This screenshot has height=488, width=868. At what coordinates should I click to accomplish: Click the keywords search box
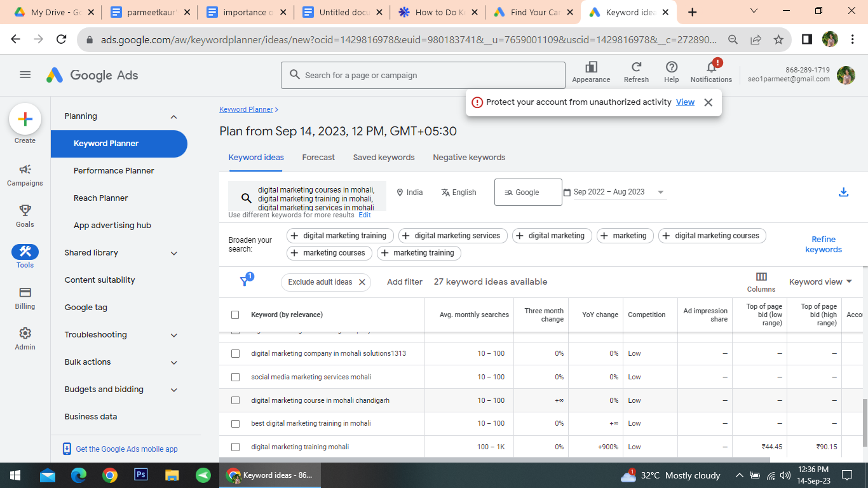tap(308, 196)
